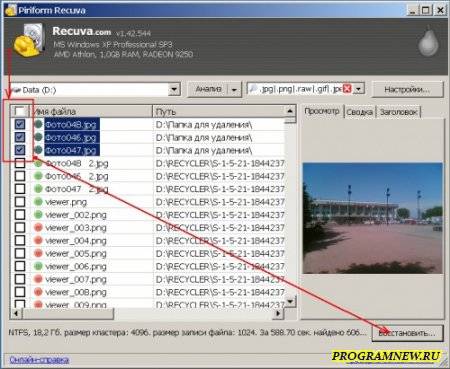Image resolution: width=450 pixels, height=369 pixels.
Task: Click the green status dot of Фото048.jpg
Action: click(x=39, y=124)
